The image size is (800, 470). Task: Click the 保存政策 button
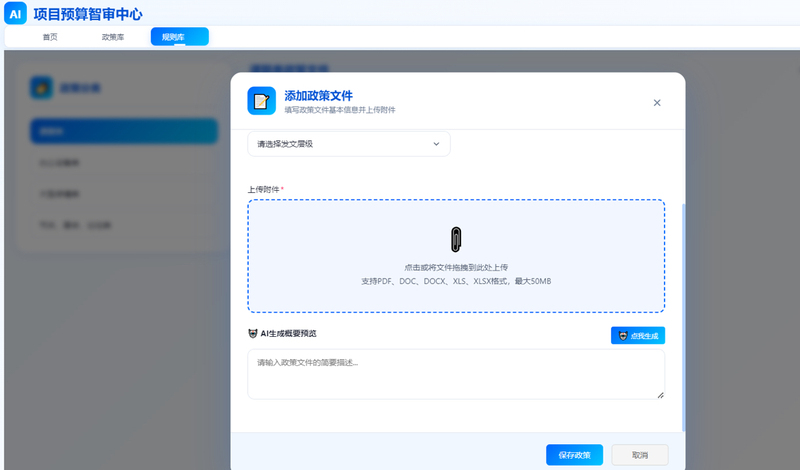click(x=574, y=455)
